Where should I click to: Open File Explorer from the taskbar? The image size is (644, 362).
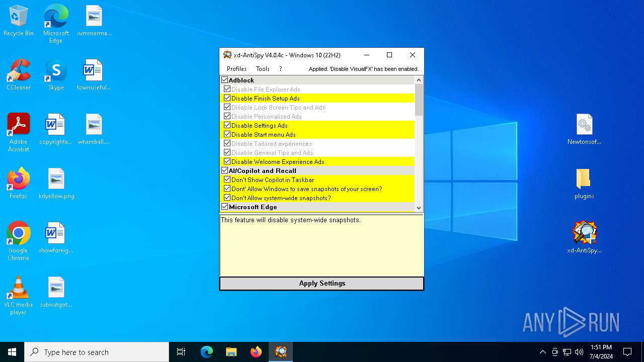point(231,352)
